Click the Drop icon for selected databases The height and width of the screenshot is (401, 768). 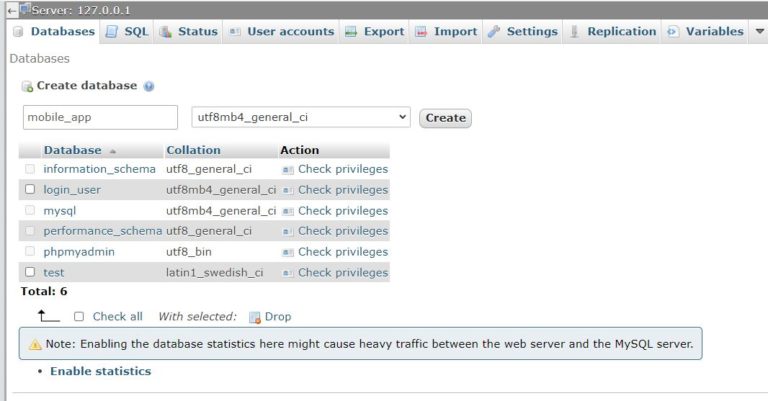point(254,317)
